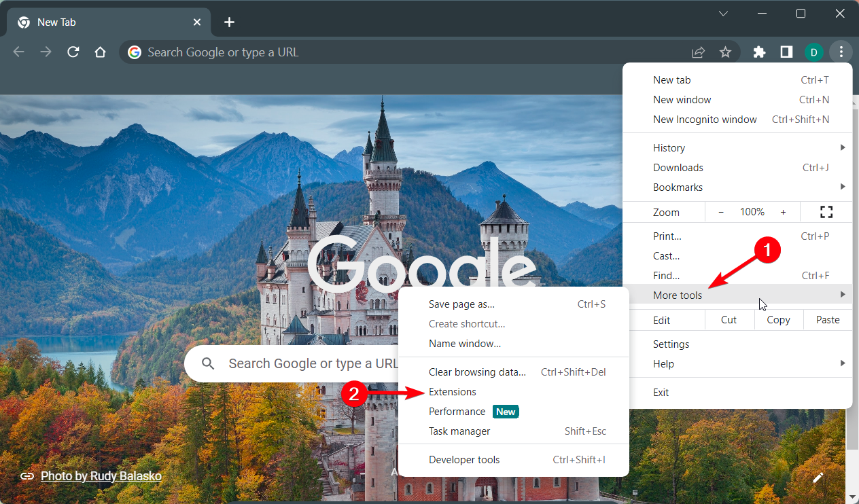Viewport: 859px width, 504px height.
Task: Select New tab menu item
Action: click(737, 80)
